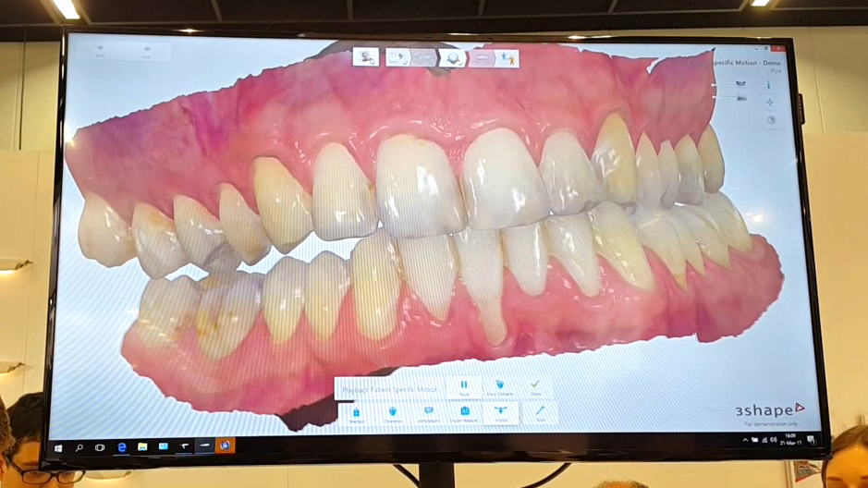Switch to the orange highlighted taskbar app
This screenshot has height=488, width=868.
pos(225,445)
